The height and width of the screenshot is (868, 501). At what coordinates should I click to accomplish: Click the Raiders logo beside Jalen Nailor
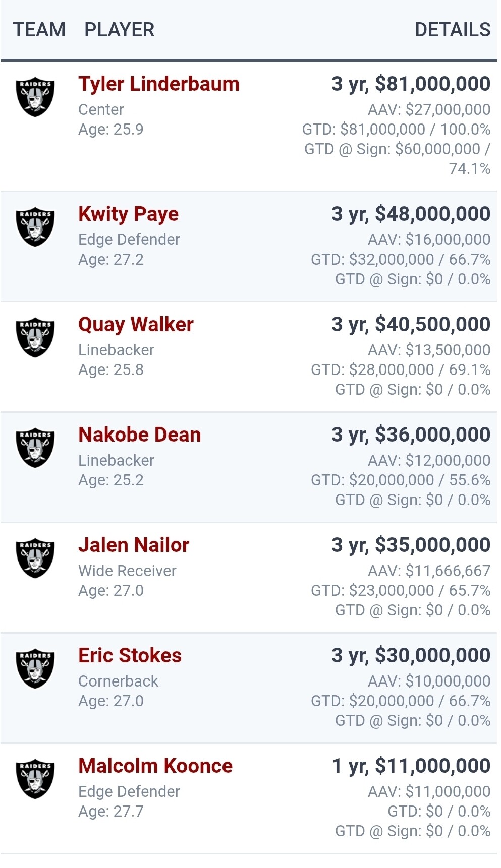[35, 558]
